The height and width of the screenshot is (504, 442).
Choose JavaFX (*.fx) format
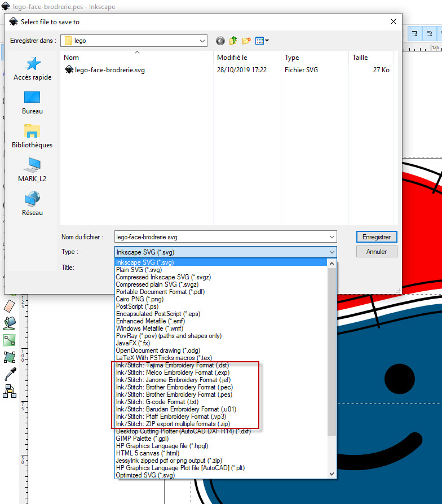(x=221, y=343)
